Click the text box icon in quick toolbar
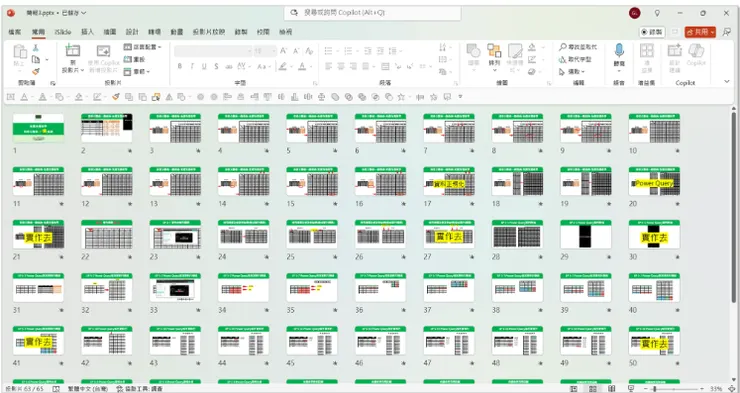 tap(10, 97)
